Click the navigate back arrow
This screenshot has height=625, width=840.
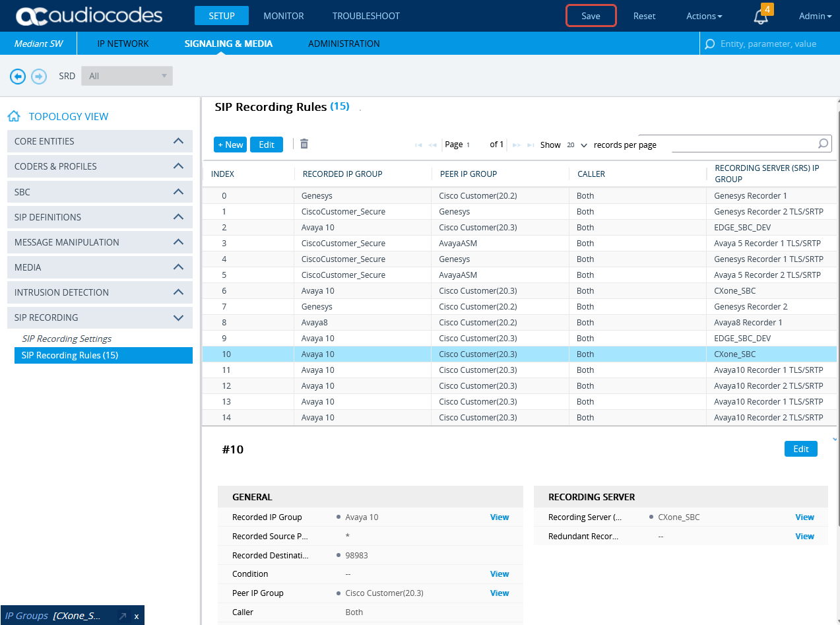(x=18, y=77)
